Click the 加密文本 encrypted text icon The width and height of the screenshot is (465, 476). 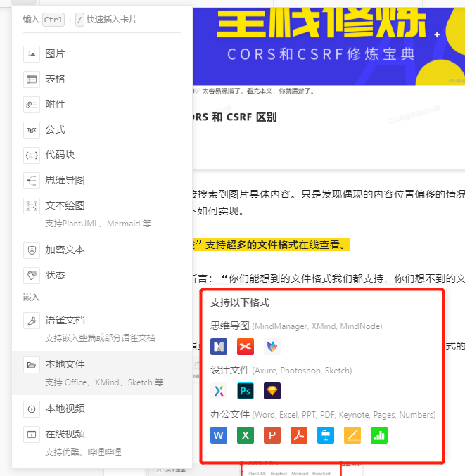tap(32, 250)
